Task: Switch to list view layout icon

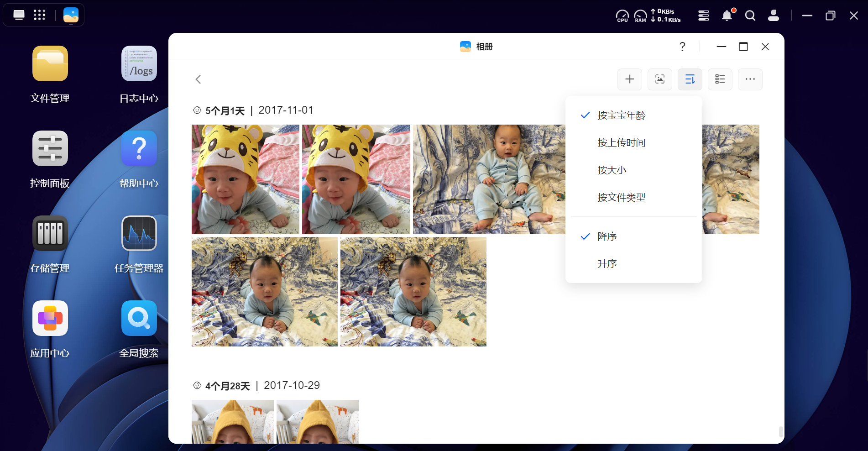Action: pos(720,79)
